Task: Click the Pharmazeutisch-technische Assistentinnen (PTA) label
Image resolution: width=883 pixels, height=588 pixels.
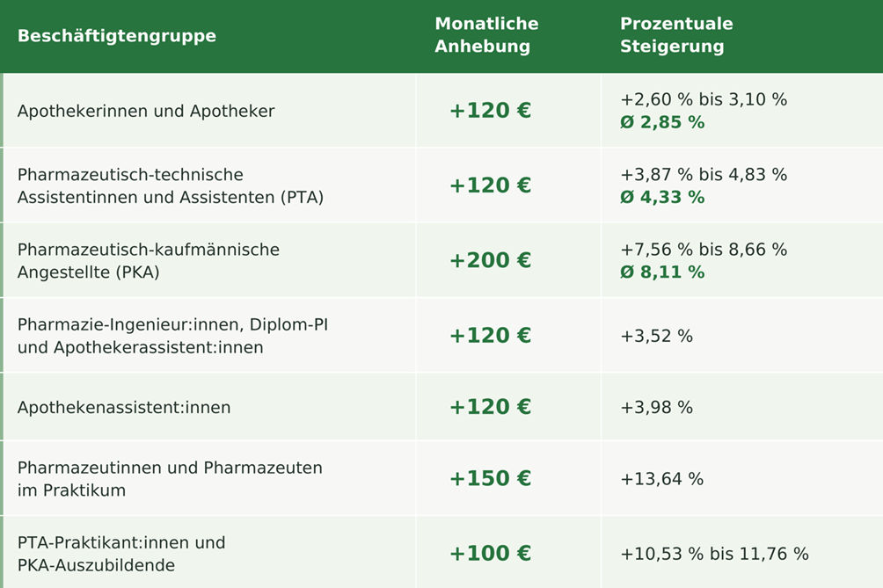Action: click(x=170, y=185)
